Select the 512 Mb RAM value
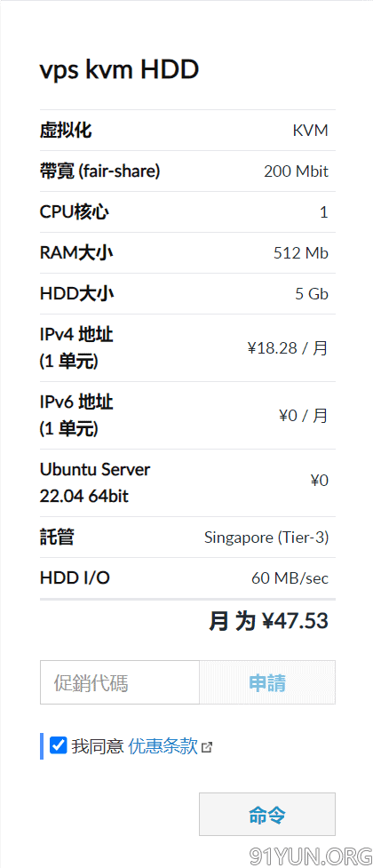The image size is (373, 868). coord(301,253)
